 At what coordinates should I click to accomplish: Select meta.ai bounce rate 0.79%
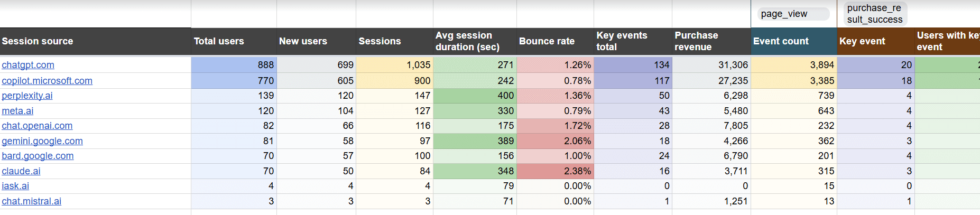tap(556, 111)
